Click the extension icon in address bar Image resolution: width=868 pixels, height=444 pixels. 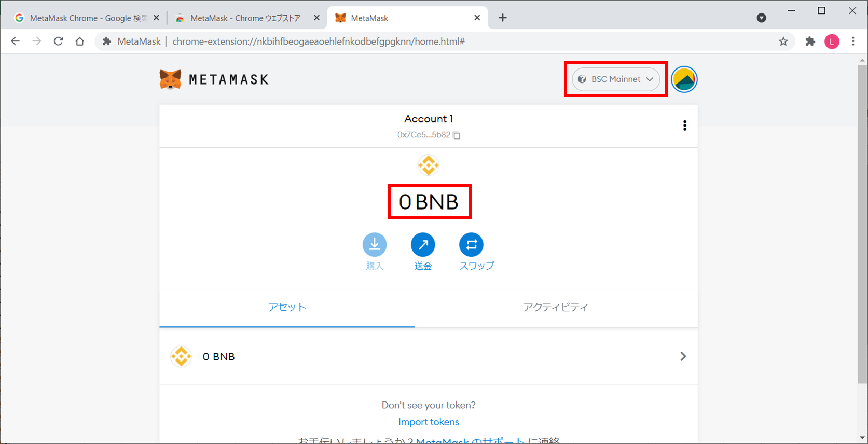[x=106, y=41]
